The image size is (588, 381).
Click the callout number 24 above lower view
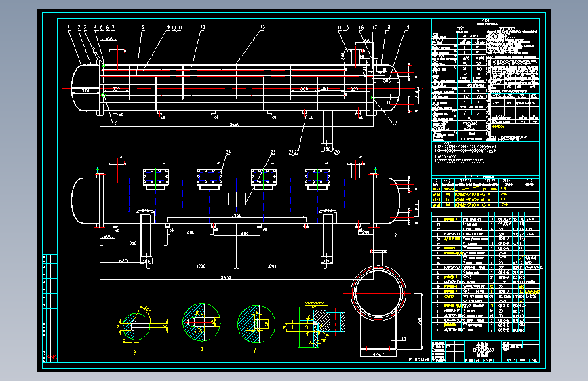(228, 152)
